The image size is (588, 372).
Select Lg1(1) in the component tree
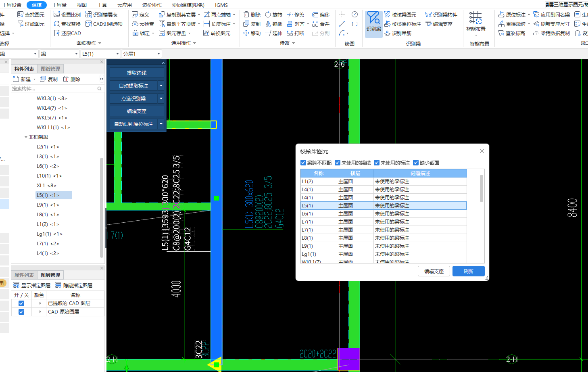pos(49,234)
